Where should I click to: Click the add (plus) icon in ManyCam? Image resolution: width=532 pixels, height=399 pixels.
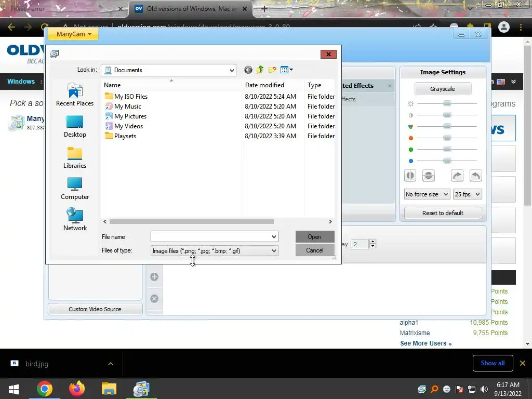[x=154, y=277]
